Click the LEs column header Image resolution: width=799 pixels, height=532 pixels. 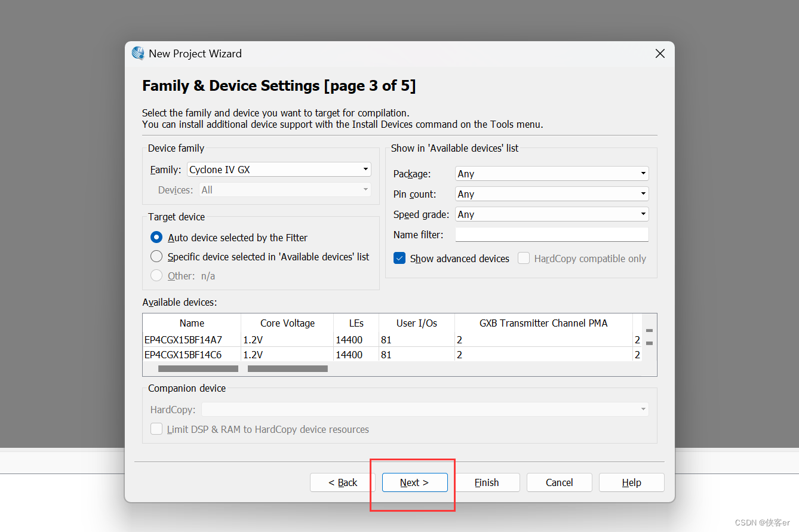coord(356,323)
